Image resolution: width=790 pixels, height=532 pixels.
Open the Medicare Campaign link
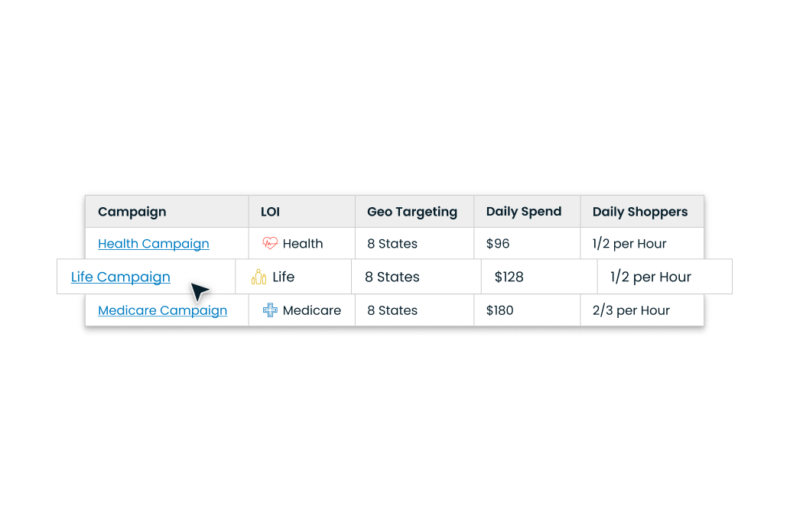[x=162, y=310]
